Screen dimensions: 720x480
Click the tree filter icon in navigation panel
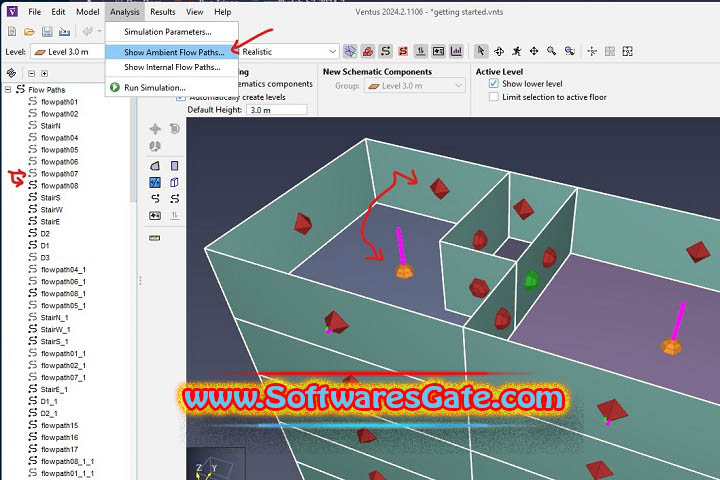pyautogui.click(x=11, y=73)
